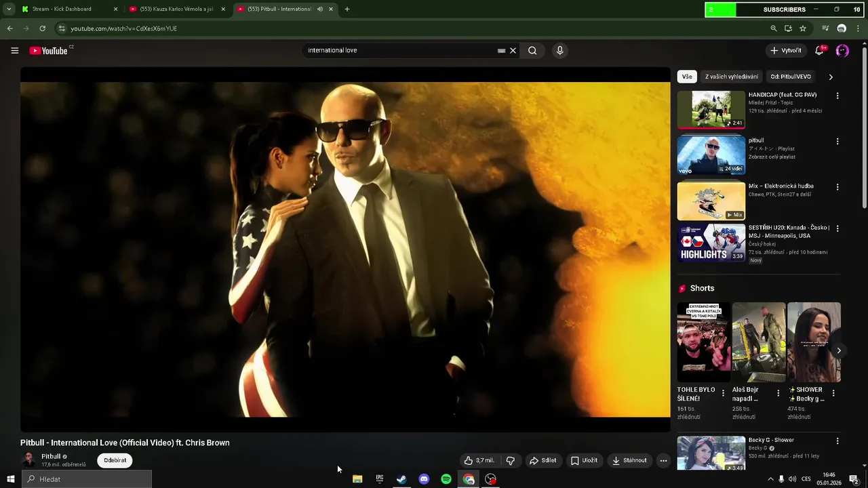The height and width of the screenshot is (488, 868).
Task: Open options menu for SESTŘIH U20 video
Action: [837, 228]
